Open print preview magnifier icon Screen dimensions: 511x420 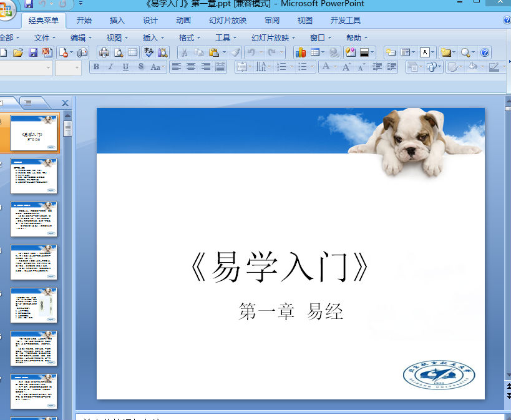119,52
